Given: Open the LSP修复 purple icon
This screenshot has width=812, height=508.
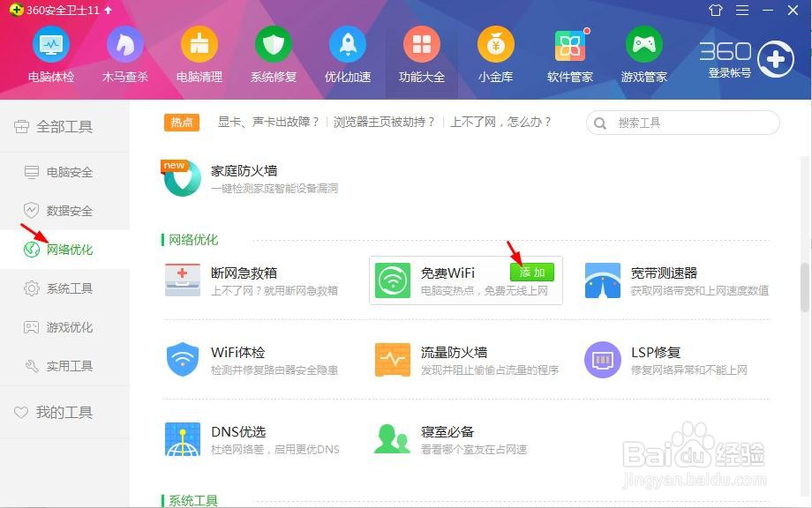Looking at the screenshot, I should coord(602,359).
